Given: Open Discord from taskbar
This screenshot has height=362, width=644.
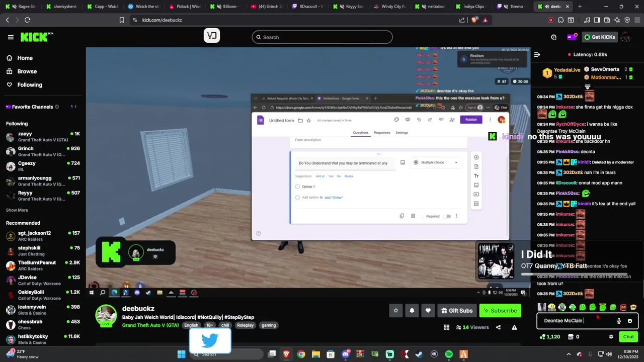Looking at the screenshot, I should pos(346,354).
